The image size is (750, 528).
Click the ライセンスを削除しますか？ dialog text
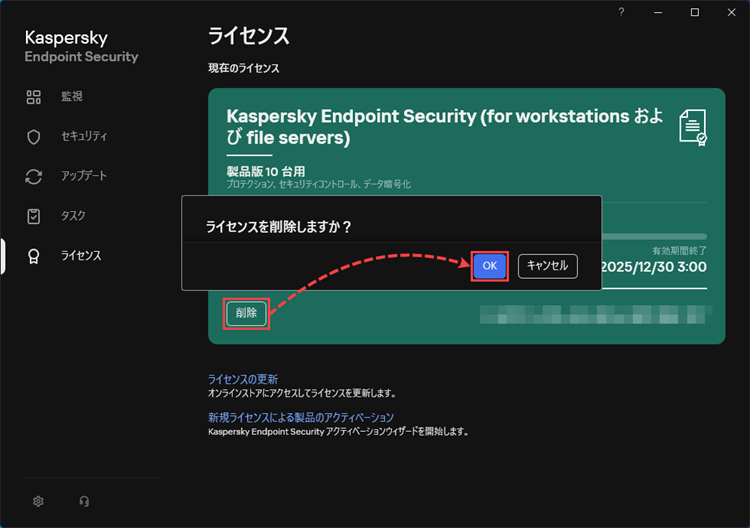click(278, 227)
